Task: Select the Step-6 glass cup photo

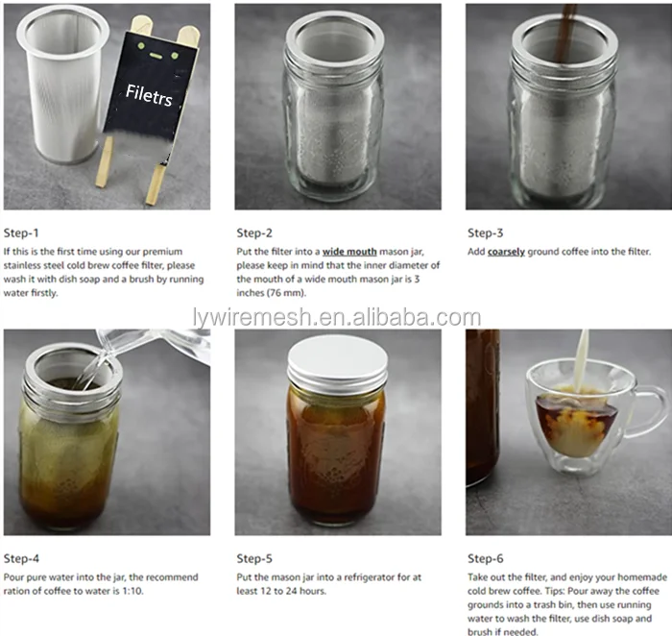Action: pos(568,432)
